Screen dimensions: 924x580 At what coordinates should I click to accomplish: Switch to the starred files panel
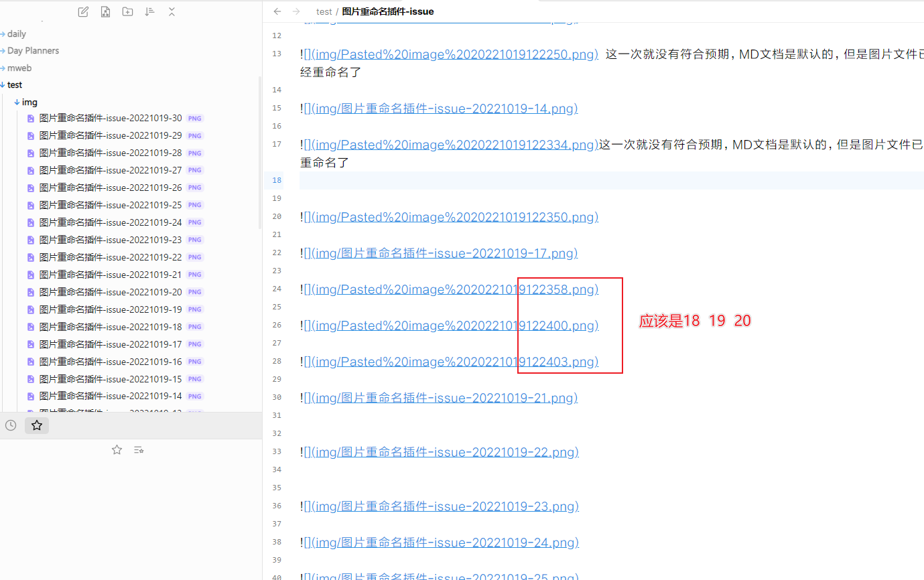tap(36, 425)
